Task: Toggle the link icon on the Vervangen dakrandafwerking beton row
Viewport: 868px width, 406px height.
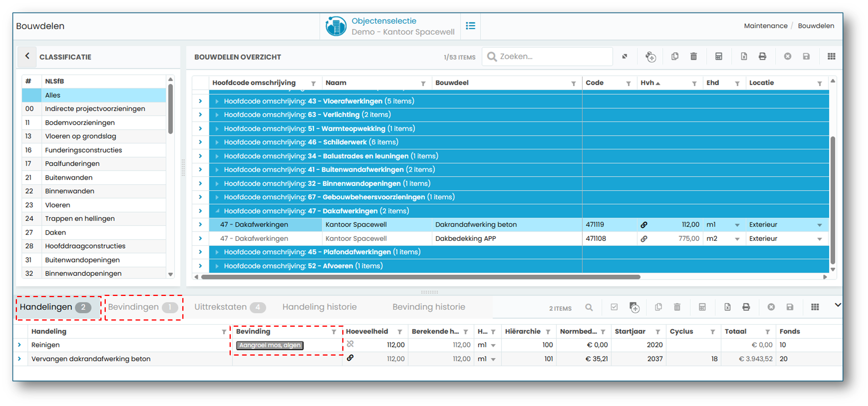Action: [x=350, y=358]
